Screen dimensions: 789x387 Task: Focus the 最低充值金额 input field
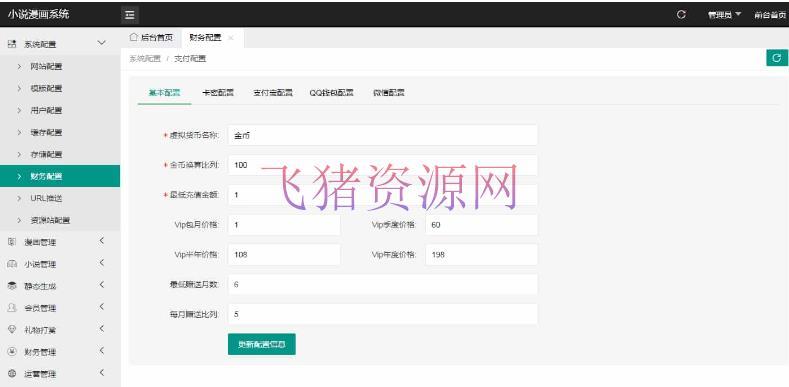click(x=382, y=195)
